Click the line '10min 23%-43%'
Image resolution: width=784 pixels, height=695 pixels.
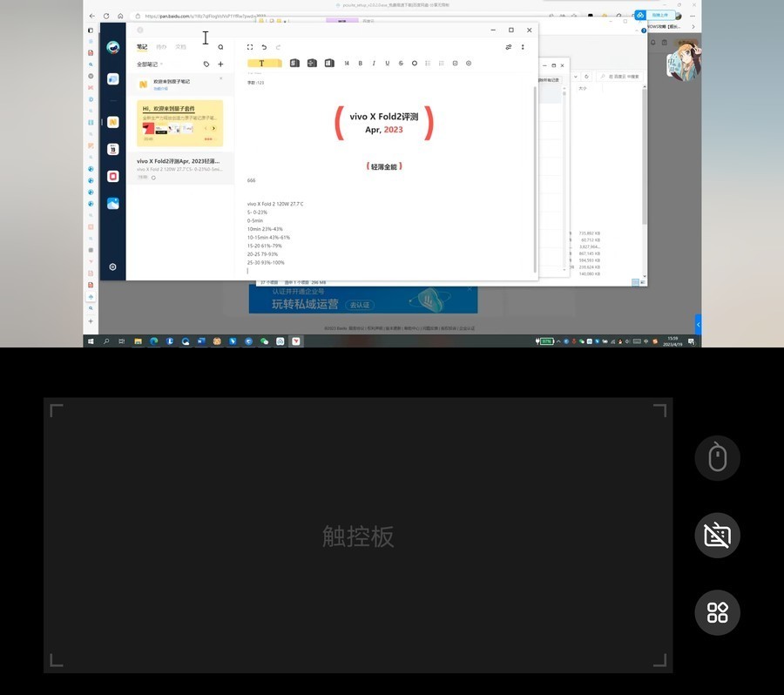(x=265, y=229)
